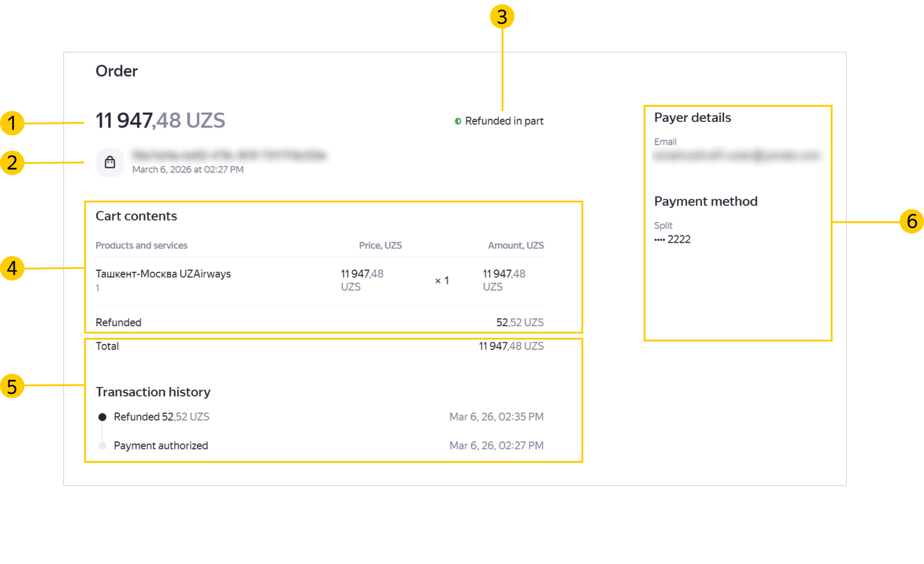Viewport: 924px width, 564px height.
Task: Click yellow callout marker number 3
Action: pyautogui.click(x=502, y=16)
